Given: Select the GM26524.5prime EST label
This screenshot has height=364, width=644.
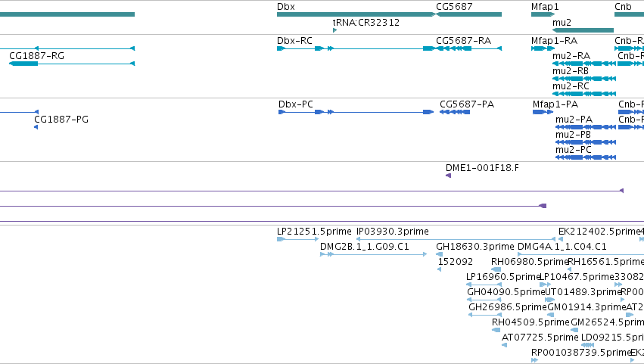Looking at the screenshot, I should [608, 322].
